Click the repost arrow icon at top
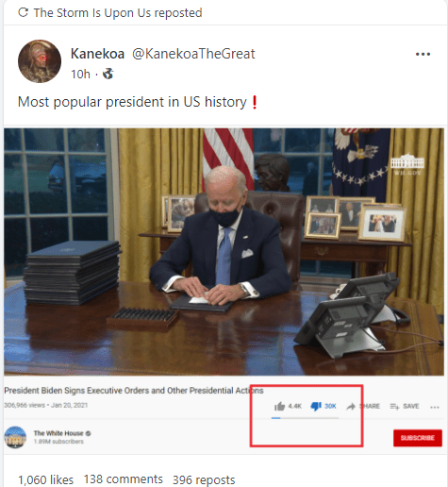Screen dimensions: 448x487 tap(23, 12)
